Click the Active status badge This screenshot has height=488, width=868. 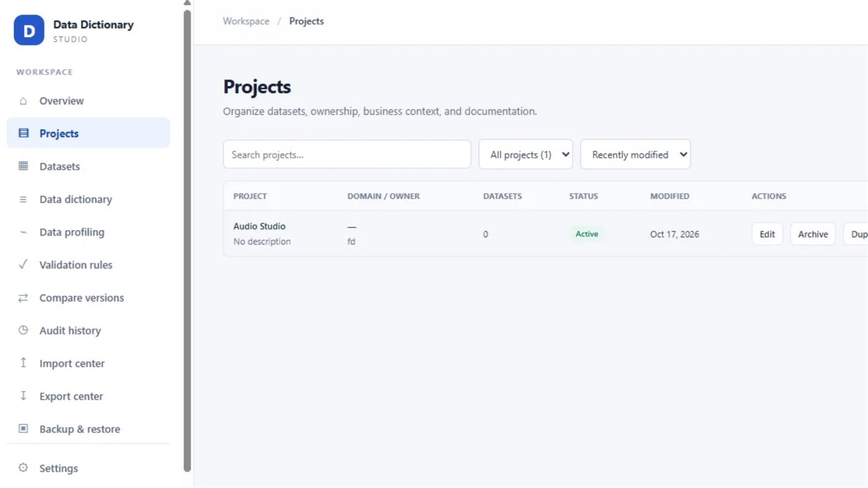pos(587,234)
